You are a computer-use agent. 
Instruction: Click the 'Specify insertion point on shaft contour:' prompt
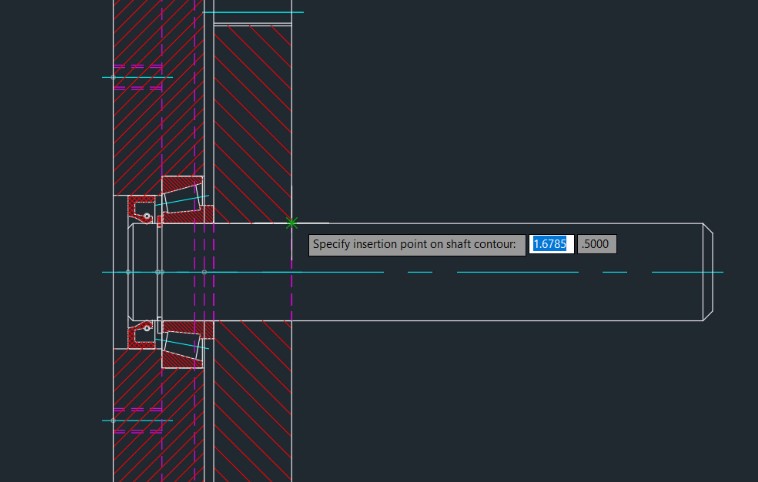pyautogui.click(x=417, y=245)
